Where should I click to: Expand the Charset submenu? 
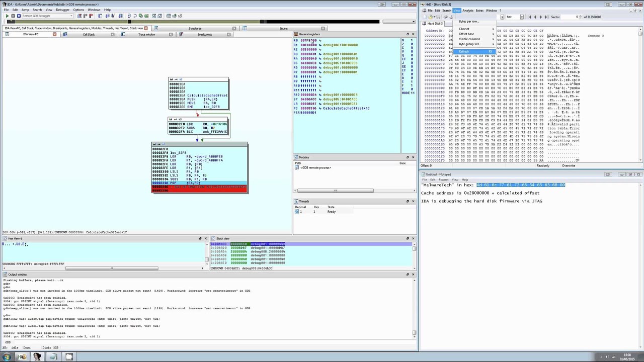tap(474, 29)
